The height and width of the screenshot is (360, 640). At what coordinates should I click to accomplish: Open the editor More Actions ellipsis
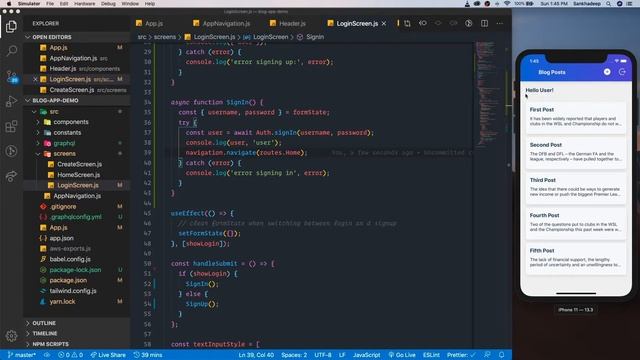[x=500, y=23]
